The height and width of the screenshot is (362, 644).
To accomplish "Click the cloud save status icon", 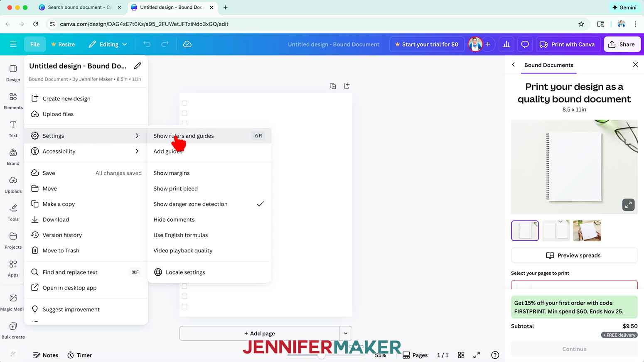I will (187, 44).
